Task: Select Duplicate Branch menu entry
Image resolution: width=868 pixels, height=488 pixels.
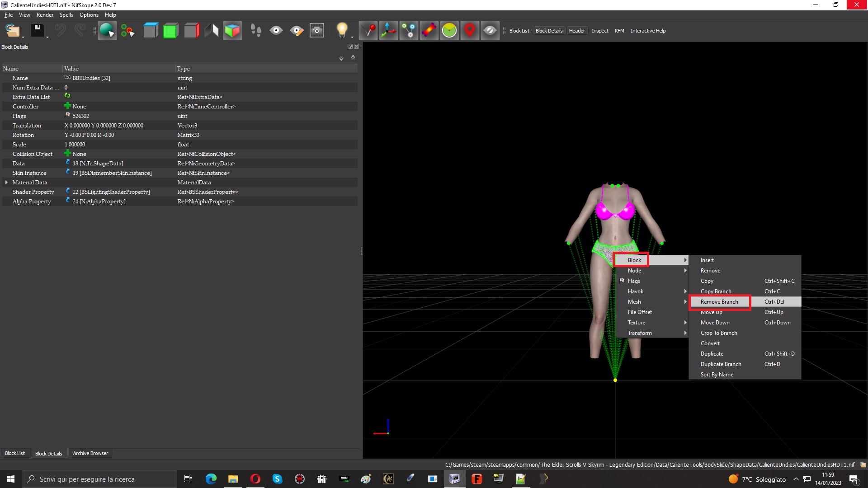Action: [x=745, y=364]
